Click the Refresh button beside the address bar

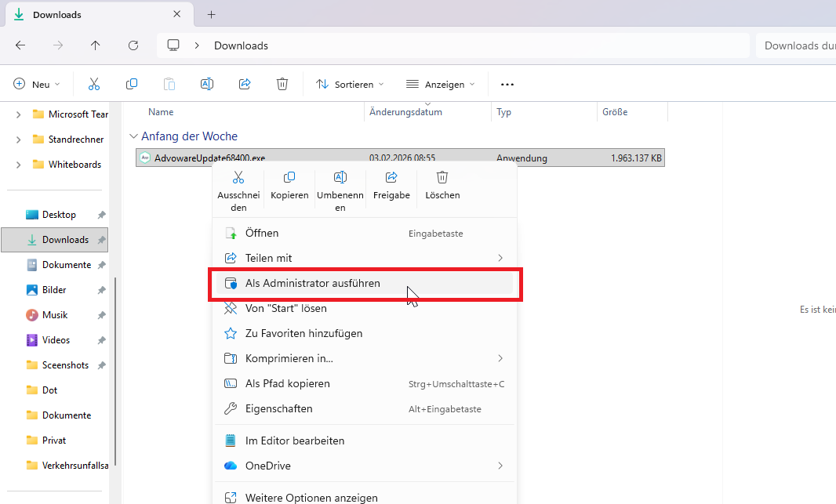[x=133, y=45]
